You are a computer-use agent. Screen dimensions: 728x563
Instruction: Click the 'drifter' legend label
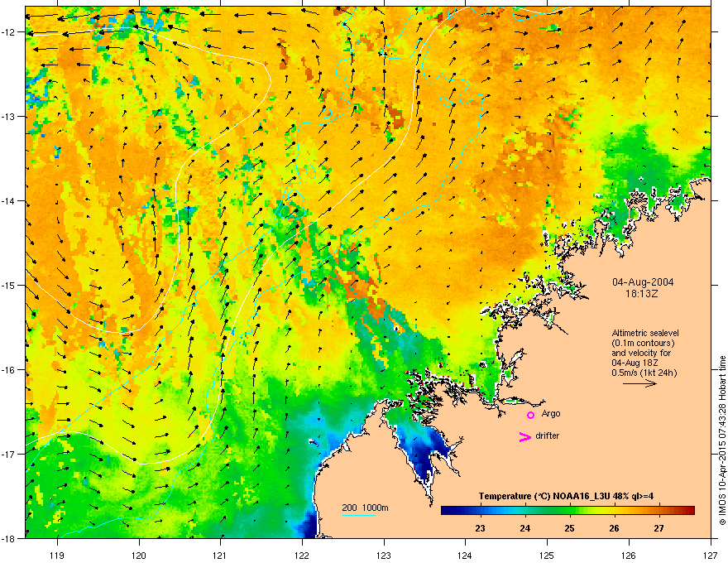[x=547, y=435]
